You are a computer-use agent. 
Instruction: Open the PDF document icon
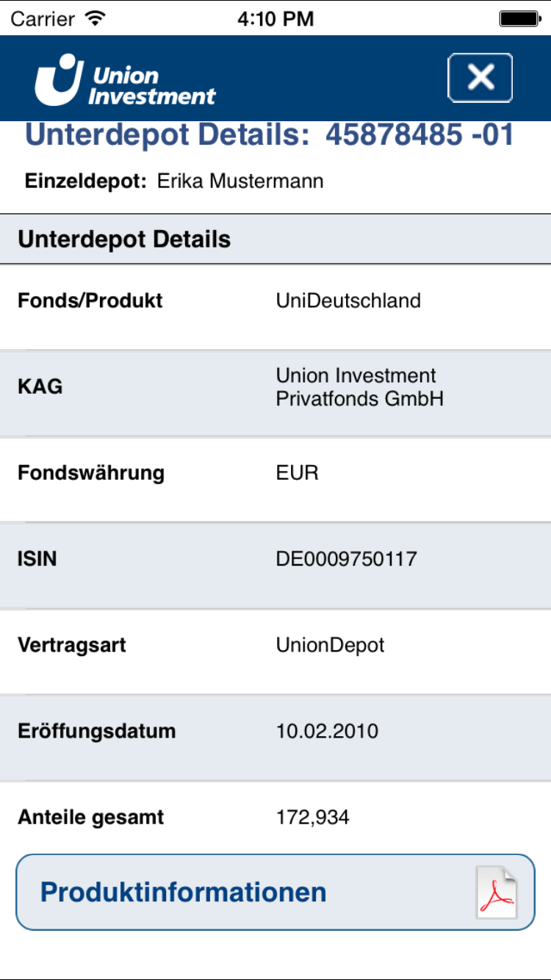point(496,892)
